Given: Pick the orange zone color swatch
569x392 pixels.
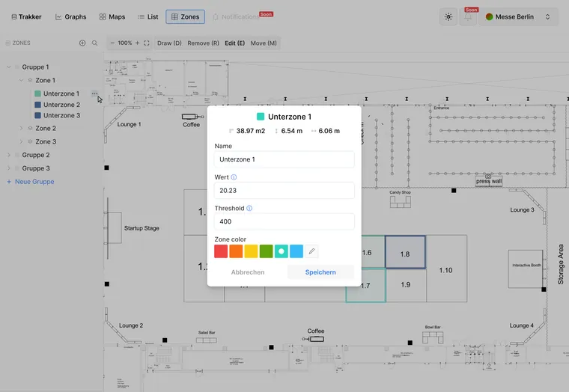Looking at the screenshot, I should click(236, 251).
